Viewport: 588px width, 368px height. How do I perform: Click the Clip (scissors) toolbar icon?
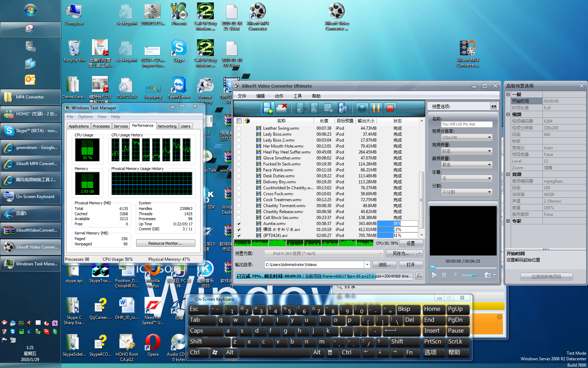click(300, 108)
